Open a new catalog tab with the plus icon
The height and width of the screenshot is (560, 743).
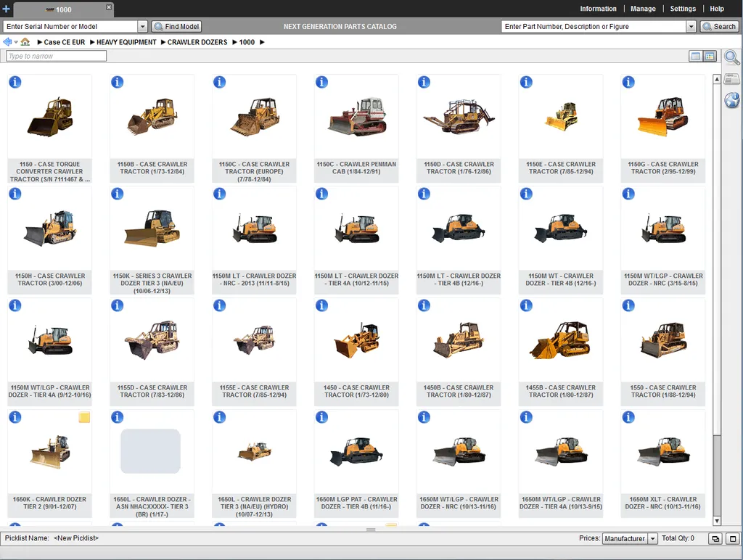(6, 9)
